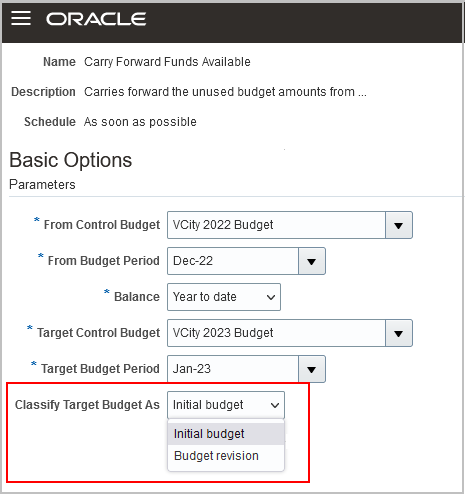
Task: Click the VCity 2023 Budget input field
Action: click(x=276, y=333)
